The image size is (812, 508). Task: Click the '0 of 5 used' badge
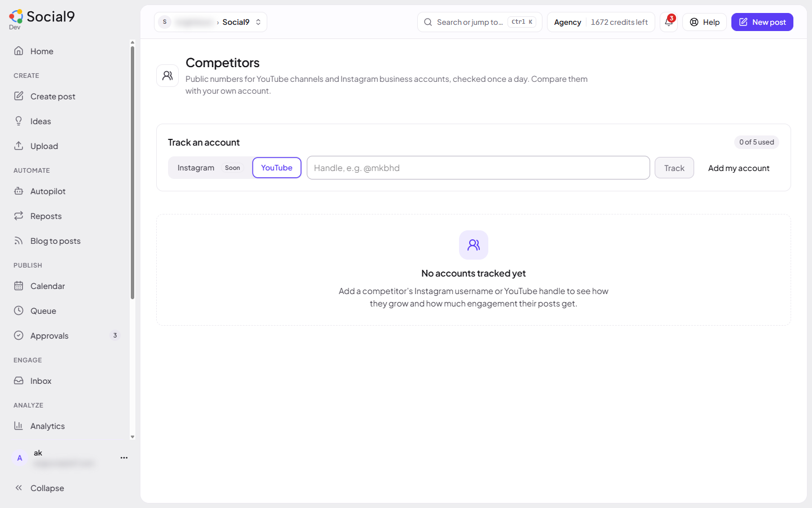[x=757, y=142]
